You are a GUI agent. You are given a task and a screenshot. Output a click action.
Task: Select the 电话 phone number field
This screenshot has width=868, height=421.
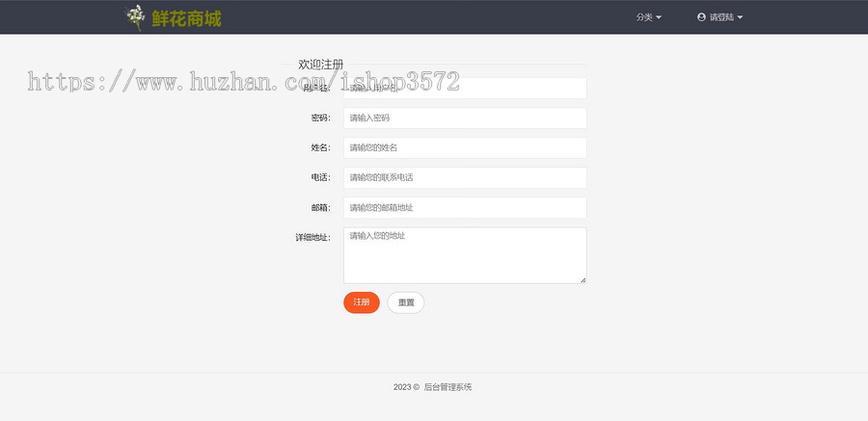click(x=465, y=177)
